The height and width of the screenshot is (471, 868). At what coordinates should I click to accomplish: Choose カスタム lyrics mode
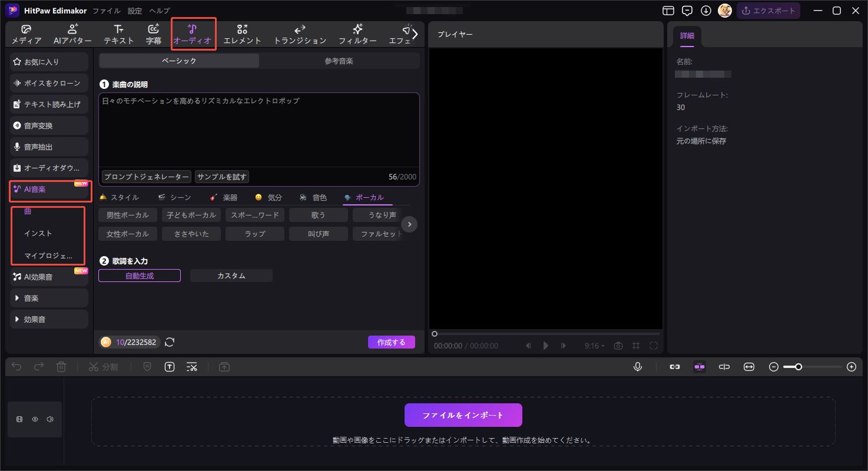coord(231,276)
